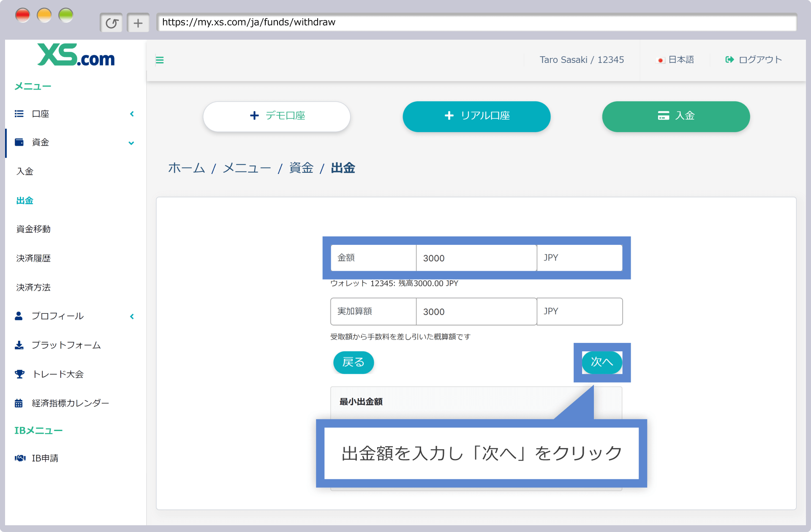Click the ウォレット 12345 balance text
The height and width of the screenshot is (532, 811).
(x=394, y=284)
